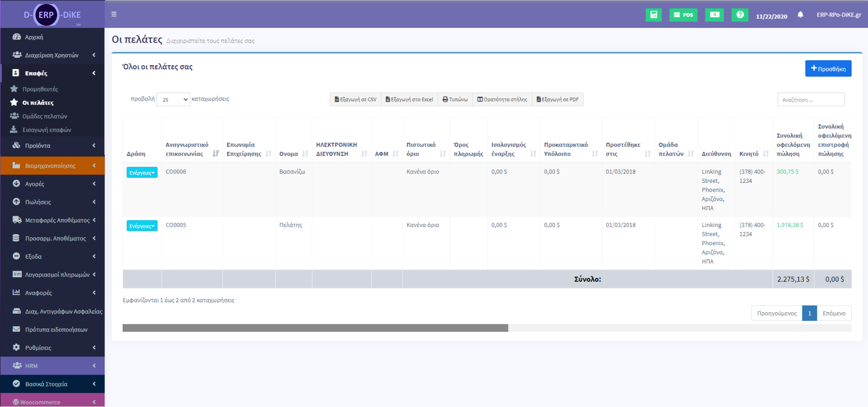Click the notifications bell icon
This screenshot has width=868, height=407.
click(x=800, y=15)
